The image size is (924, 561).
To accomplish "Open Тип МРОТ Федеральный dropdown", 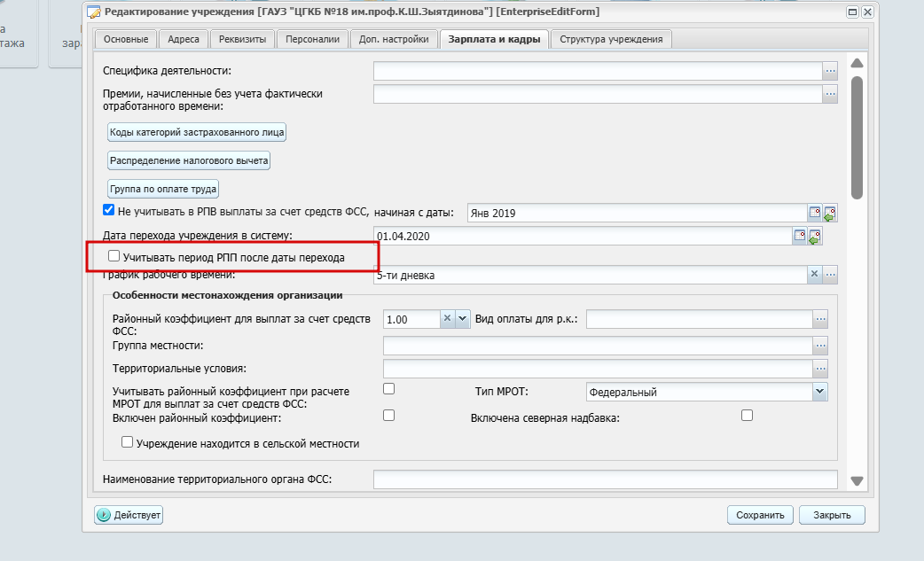I will click(x=819, y=392).
